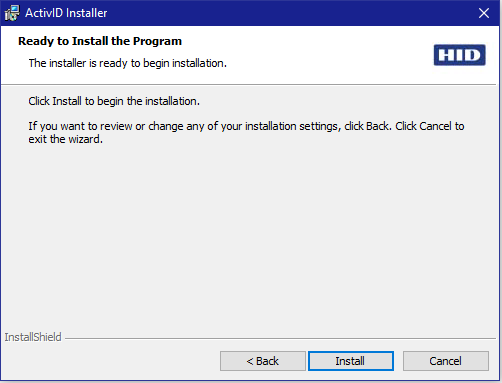Cancel the installation wizard
The width and height of the screenshot is (502, 383).
click(446, 361)
